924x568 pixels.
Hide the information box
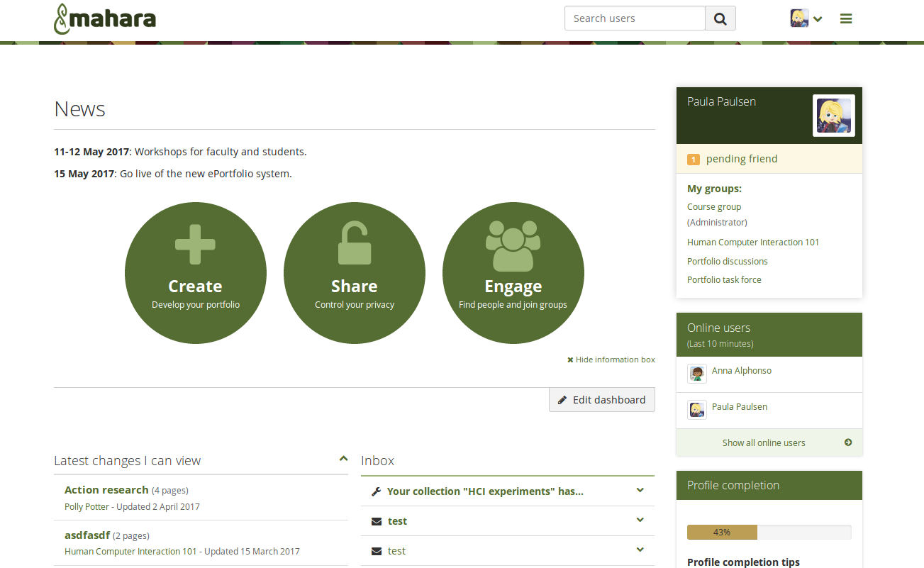[611, 360]
